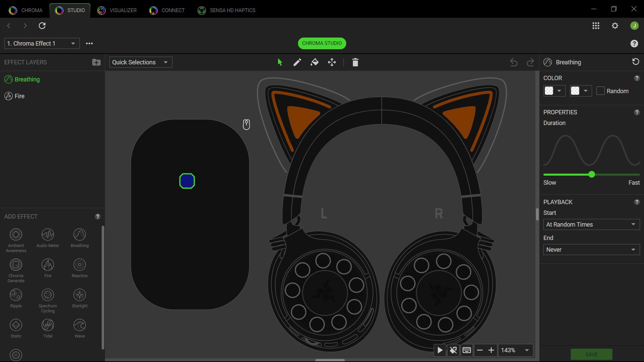Toggle the on-screen keyboard preview
The width and height of the screenshot is (644, 362).
coord(467,350)
